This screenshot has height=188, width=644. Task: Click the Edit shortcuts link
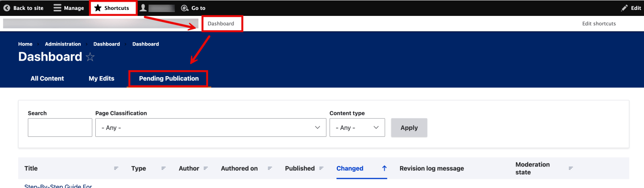point(599,24)
